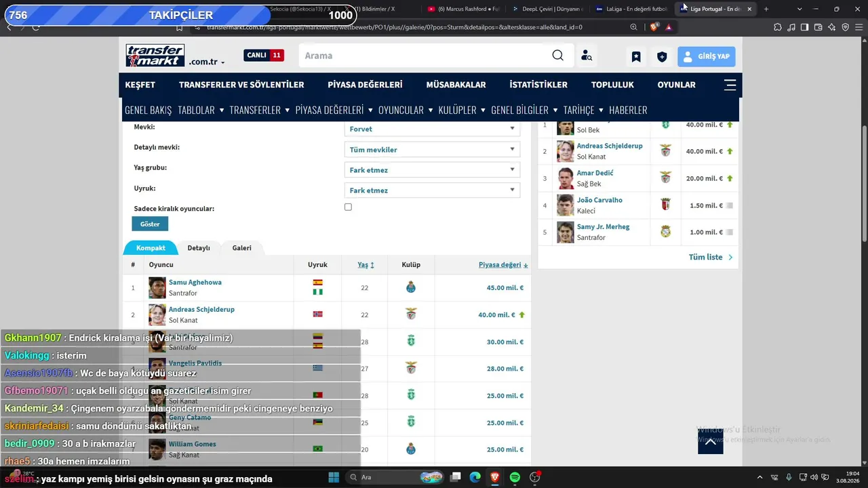This screenshot has width=868, height=488.
Task: Click the Transfermarkt logo
Action: (x=155, y=56)
